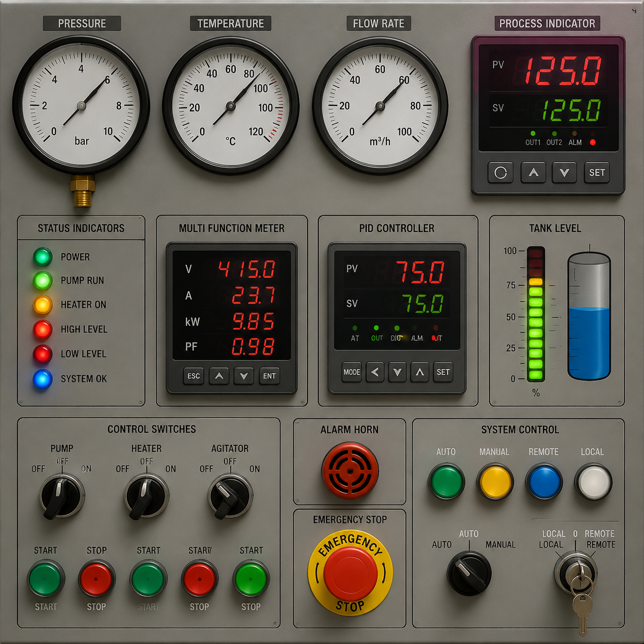Hit SET on the PID Controller
The width and height of the screenshot is (644, 644).
(443, 372)
